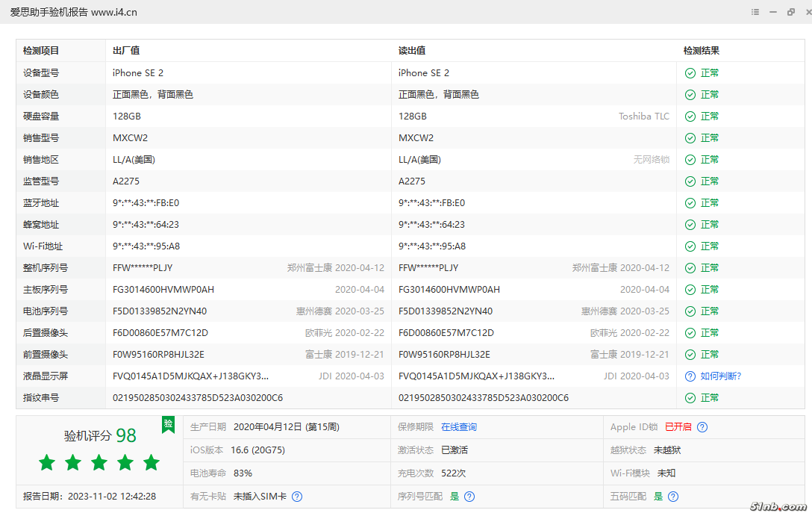The width and height of the screenshot is (812, 516).
Task: Click the help icon beside 未插入SIM卡
Action: (x=297, y=497)
